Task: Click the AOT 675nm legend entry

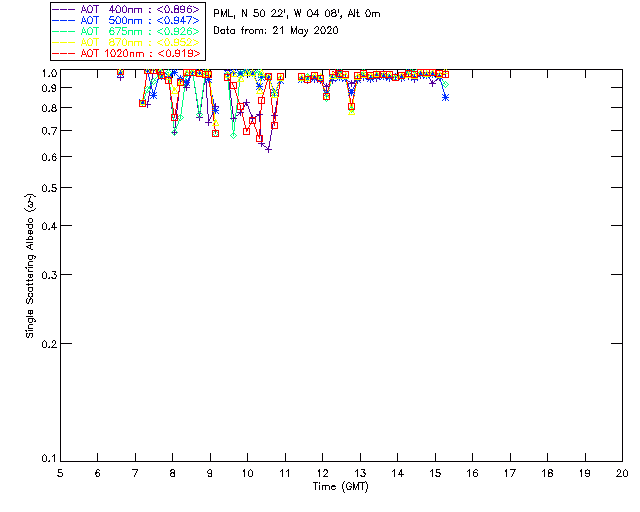Action: pyautogui.click(x=127, y=31)
